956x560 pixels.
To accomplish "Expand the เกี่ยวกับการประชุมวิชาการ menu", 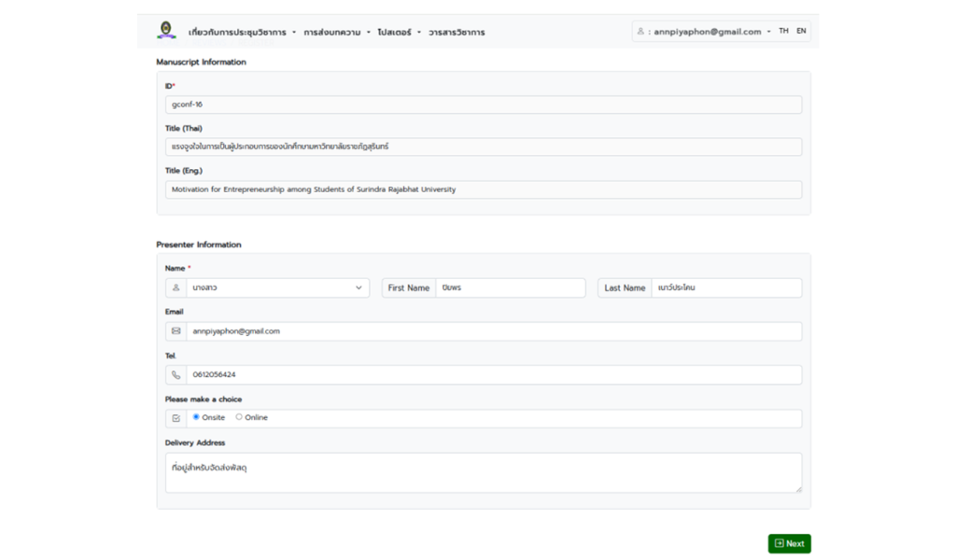I will 242,33.
